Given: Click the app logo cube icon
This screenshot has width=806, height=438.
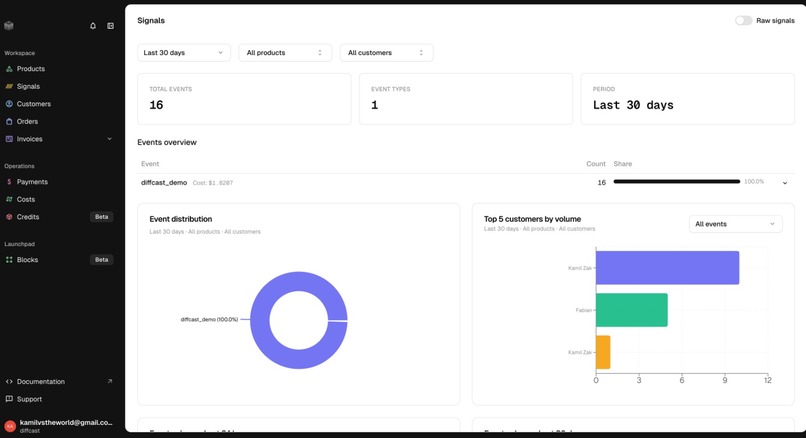Looking at the screenshot, I should (x=9, y=26).
